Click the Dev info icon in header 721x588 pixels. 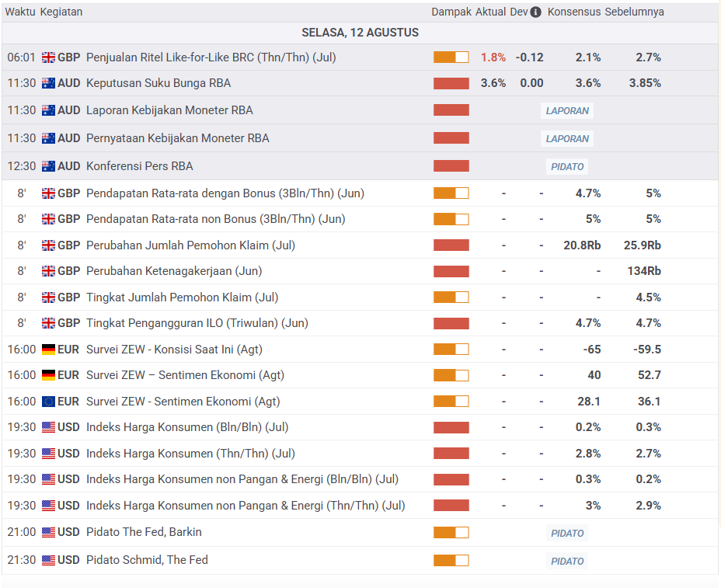[535, 12]
